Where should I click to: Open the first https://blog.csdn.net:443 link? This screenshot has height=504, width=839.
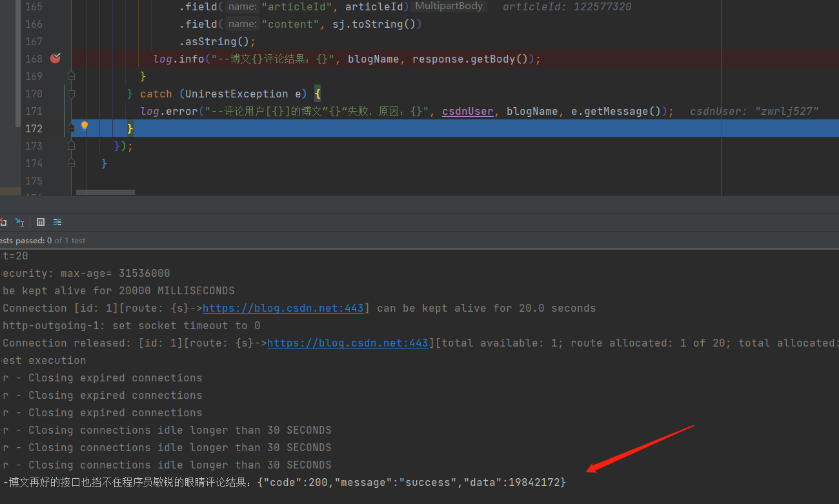[x=283, y=308]
